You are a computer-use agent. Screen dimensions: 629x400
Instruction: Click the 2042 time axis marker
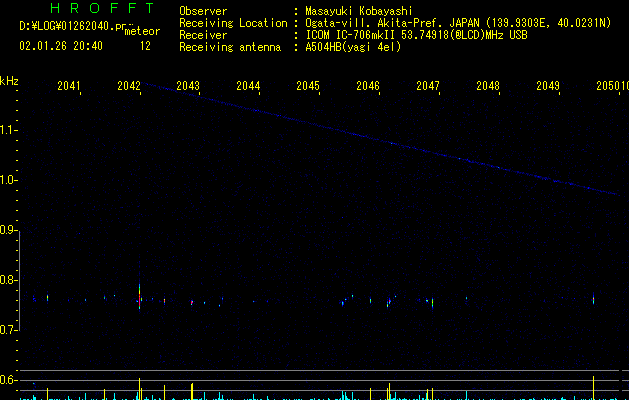129,85
